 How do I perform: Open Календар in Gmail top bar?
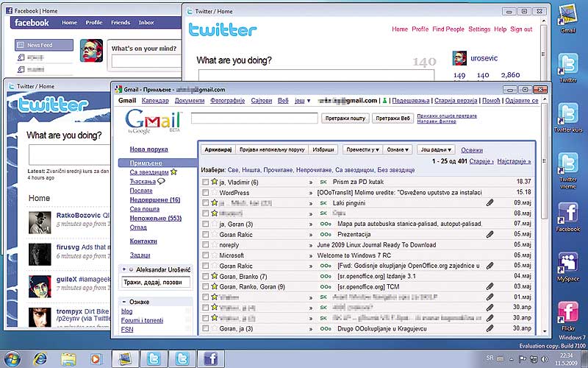point(155,101)
